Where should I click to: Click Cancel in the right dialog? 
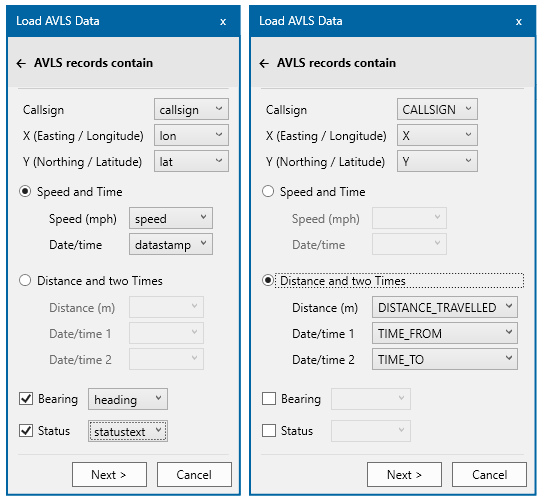click(x=489, y=474)
